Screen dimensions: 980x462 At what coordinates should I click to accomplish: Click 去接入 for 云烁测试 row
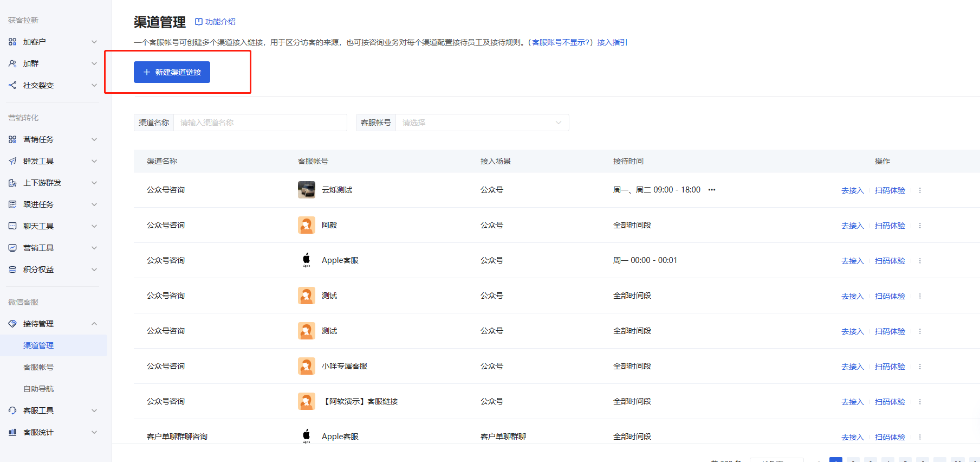tap(853, 190)
